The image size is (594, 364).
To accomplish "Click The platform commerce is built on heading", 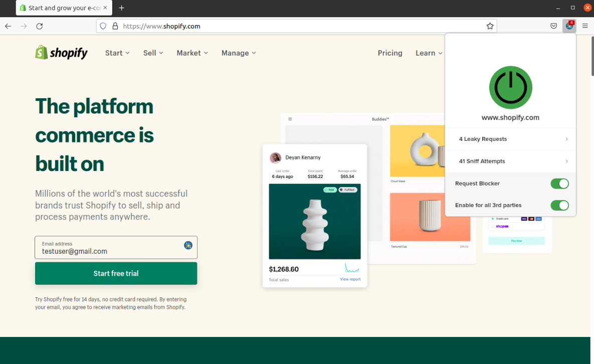I will (94, 135).
